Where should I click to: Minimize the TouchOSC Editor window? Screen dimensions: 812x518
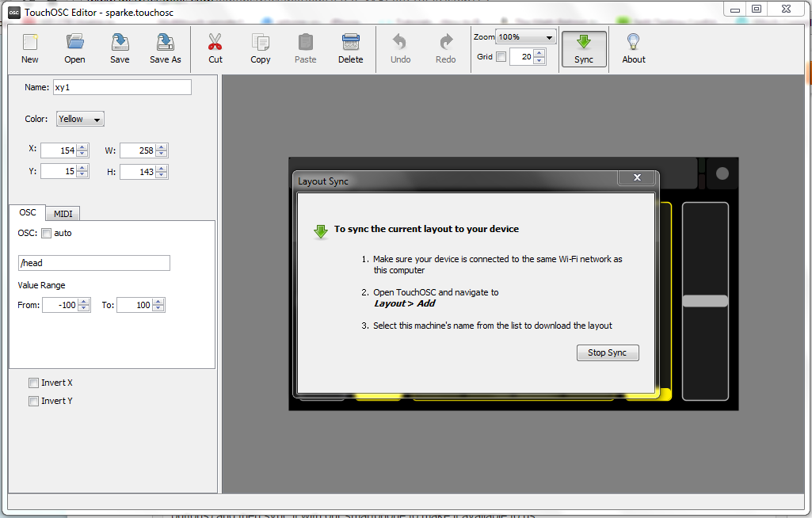coord(735,9)
